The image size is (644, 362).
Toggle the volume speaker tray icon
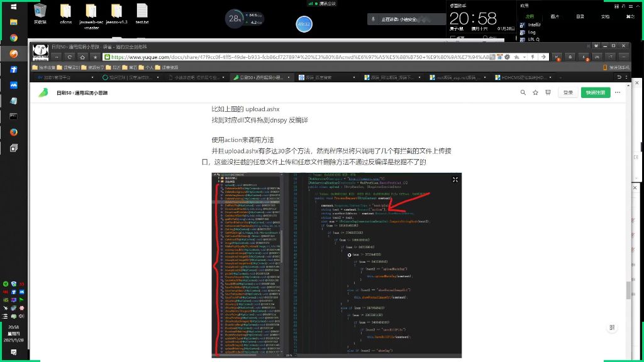tap(21, 316)
